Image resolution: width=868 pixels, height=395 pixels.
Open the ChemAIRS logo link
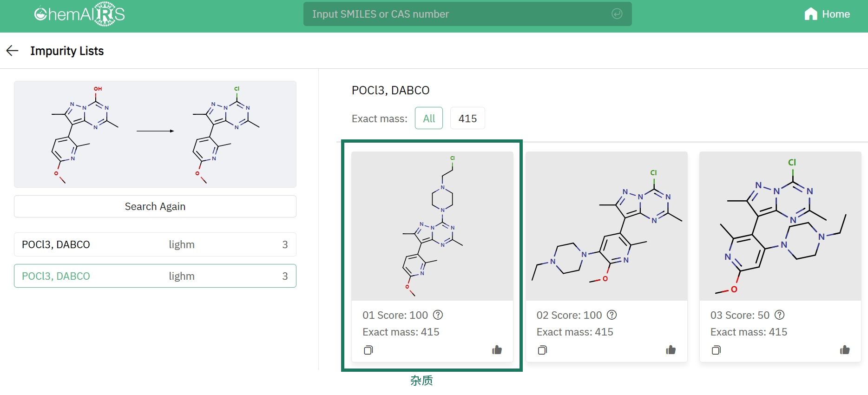(79, 14)
